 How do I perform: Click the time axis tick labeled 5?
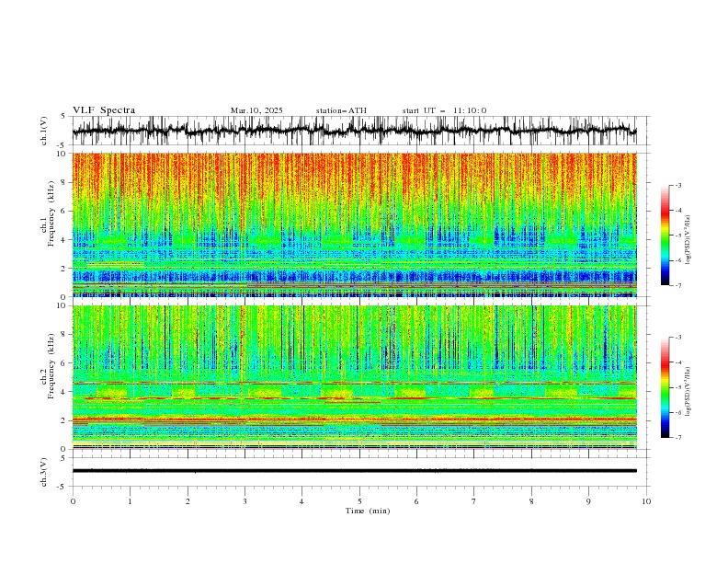pyautogui.click(x=359, y=501)
